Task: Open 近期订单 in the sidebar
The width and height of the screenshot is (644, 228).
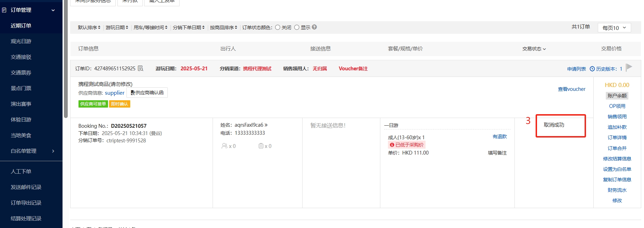Action: (x=21, y=26)
